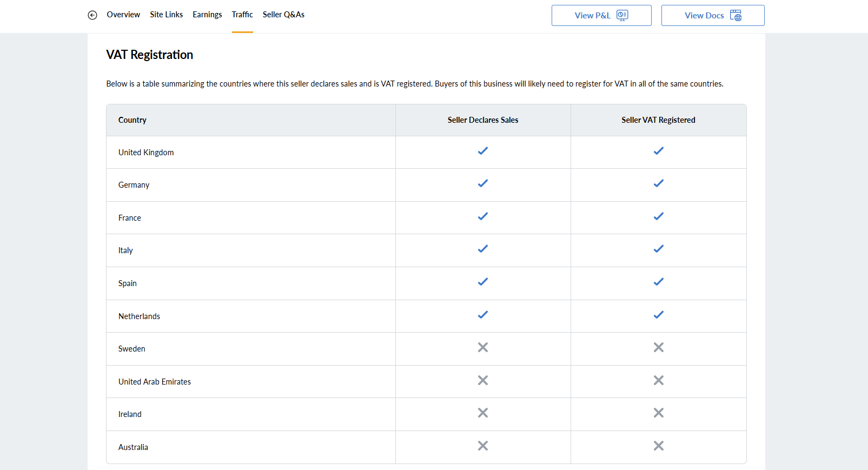868x470 pixels.
Task: Click the Country column header
Action: [132, 120]
